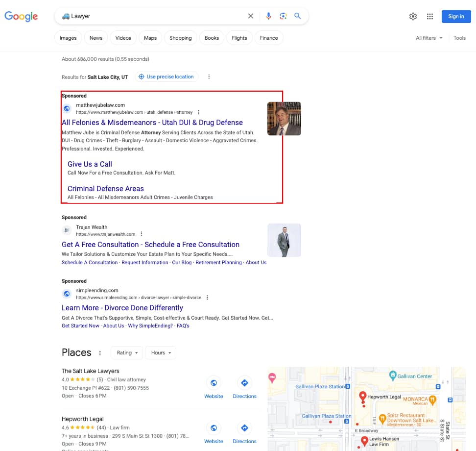
Task: Clear the search box with the X icon
Action: [250, 16]
